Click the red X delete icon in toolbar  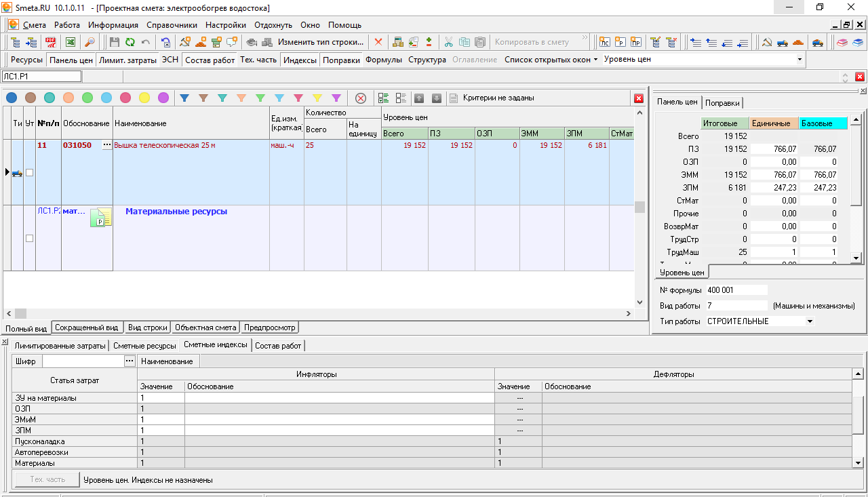click(378, 42)
